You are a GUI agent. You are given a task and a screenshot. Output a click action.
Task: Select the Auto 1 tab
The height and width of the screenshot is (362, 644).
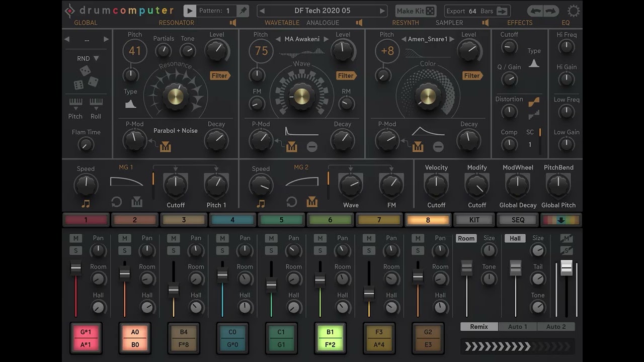pyautogui.click(x=517, y=327)
